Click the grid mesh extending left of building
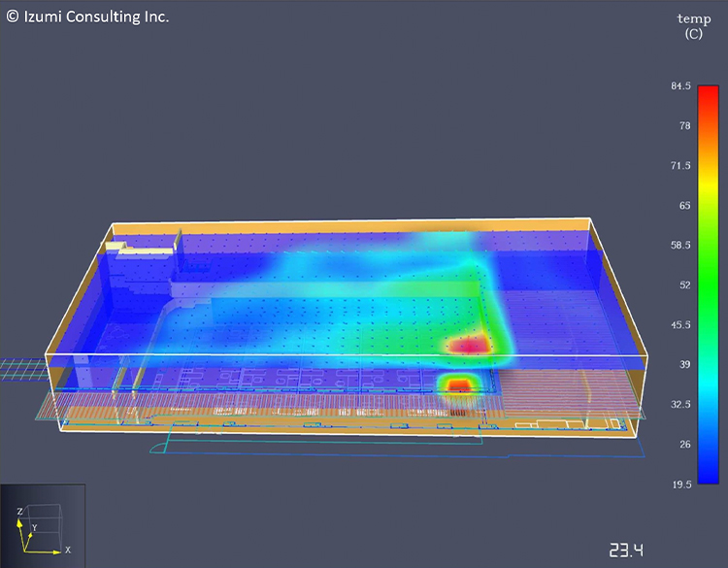728x568 pixels. [x=21, y=367]
